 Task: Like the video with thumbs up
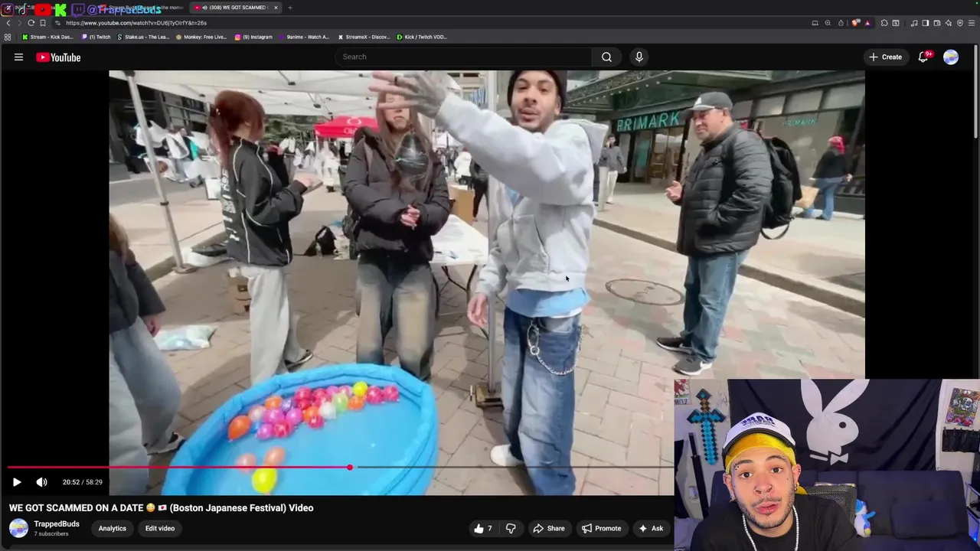coord(483,528)
